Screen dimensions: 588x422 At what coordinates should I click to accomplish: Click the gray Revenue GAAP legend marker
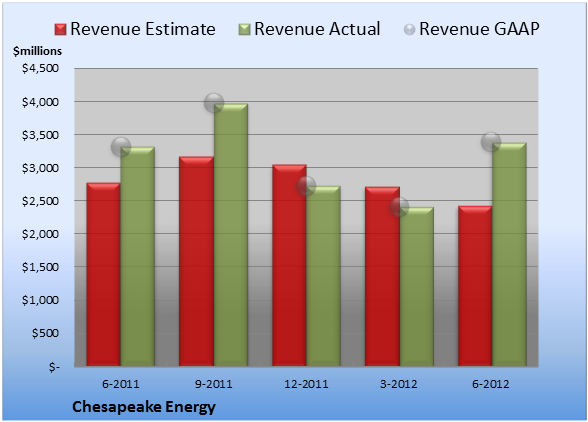point(409,29)
